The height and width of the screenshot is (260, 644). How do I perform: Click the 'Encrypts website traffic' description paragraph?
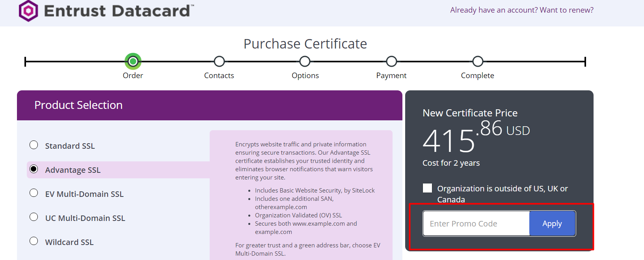pyautogui.click(x=304, y=161)
